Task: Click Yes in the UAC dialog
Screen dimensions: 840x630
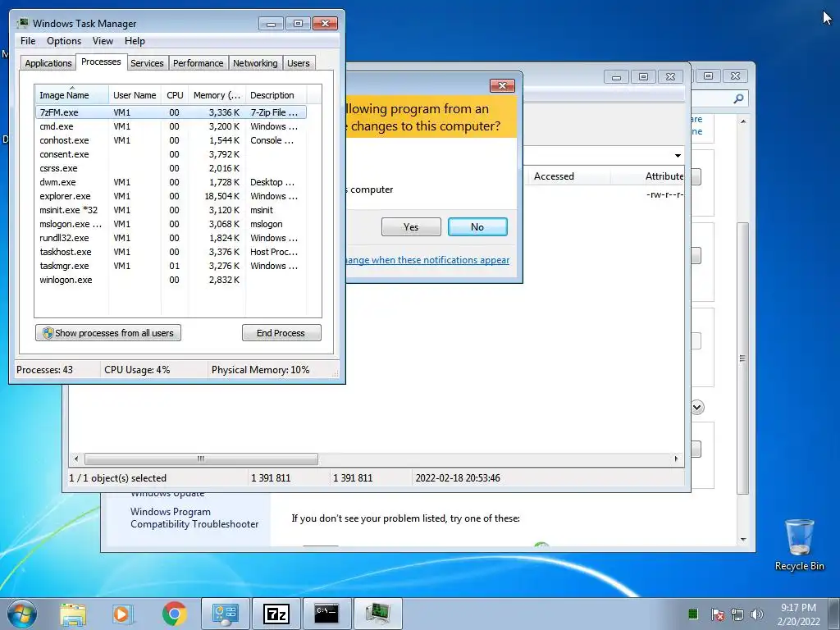Action: coord(411,226)
